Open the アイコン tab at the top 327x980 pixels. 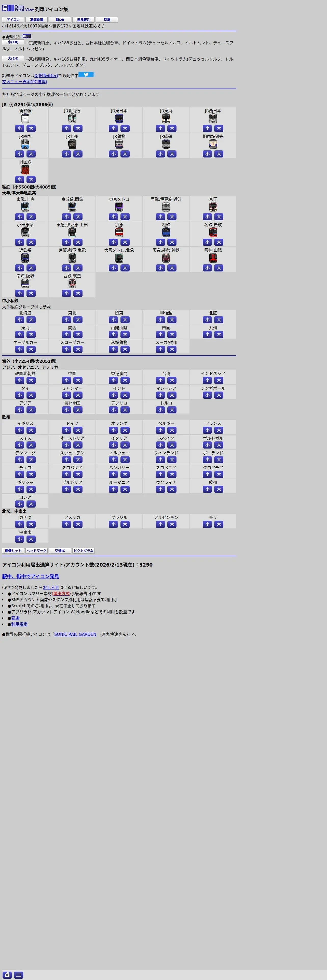[x=13, y=20]
